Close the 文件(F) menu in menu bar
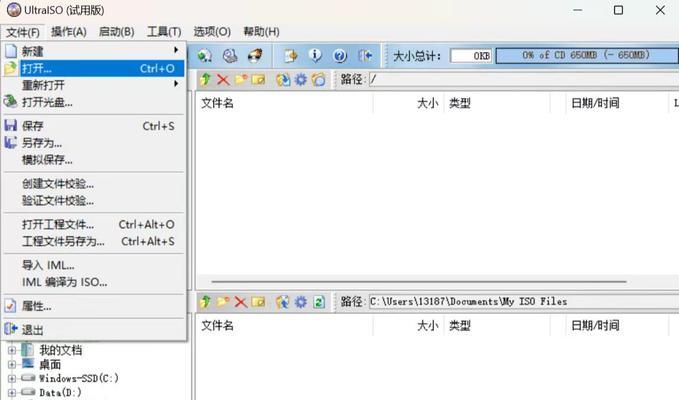 coord(23,32)
